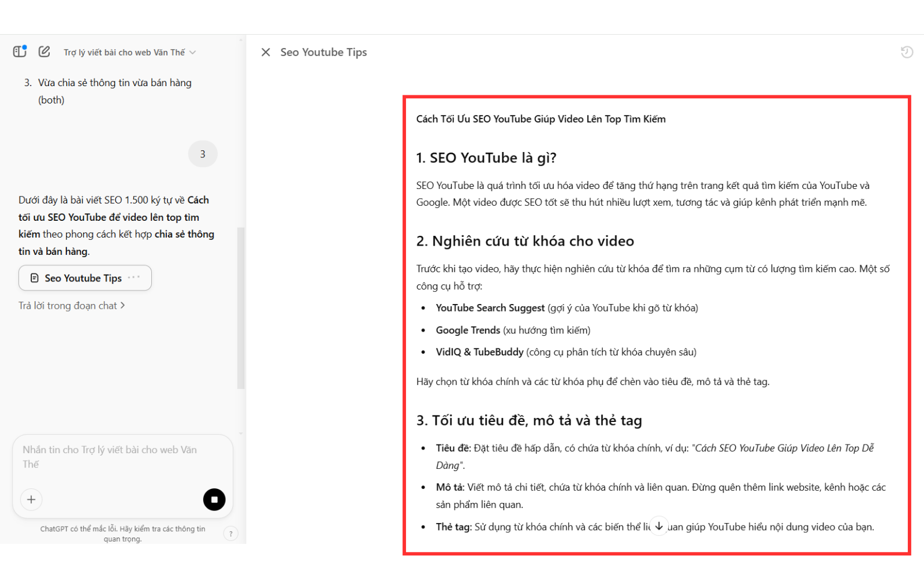Click the heading '3. Tối ưu tiêu đề, mô tả và thẻ tag'

528,420
